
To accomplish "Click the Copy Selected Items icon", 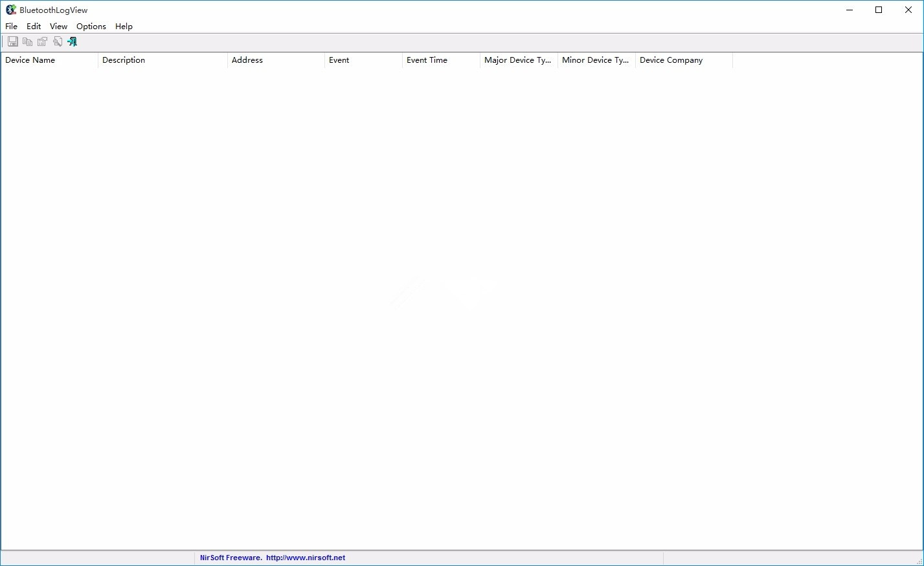I will coord(27,41).
